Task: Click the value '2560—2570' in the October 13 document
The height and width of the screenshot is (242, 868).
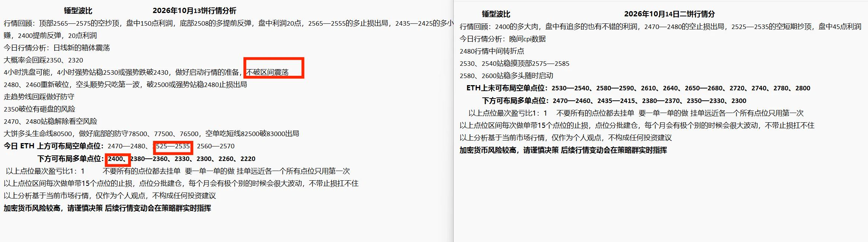Action: (216, 146)
